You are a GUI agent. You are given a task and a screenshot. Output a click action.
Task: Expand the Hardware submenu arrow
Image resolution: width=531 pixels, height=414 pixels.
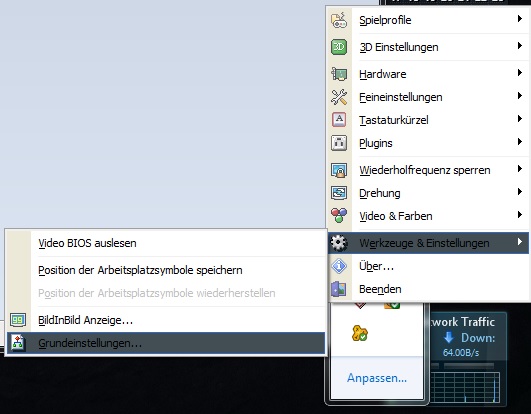coord(519,72)
